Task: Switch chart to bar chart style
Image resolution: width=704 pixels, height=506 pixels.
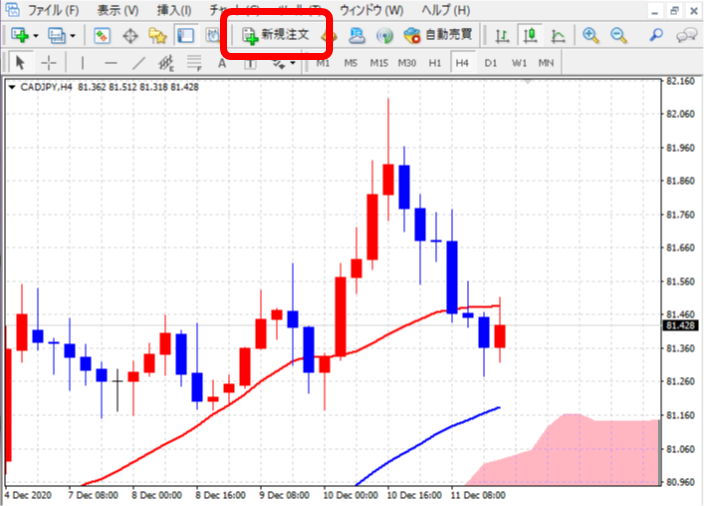Action: (x=503, y=35)
